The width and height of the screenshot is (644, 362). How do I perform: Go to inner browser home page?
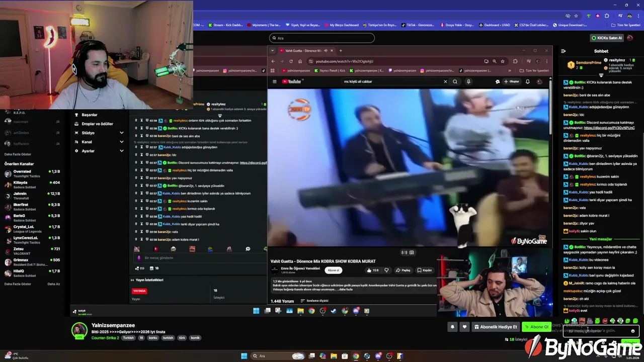click(300, 61)
